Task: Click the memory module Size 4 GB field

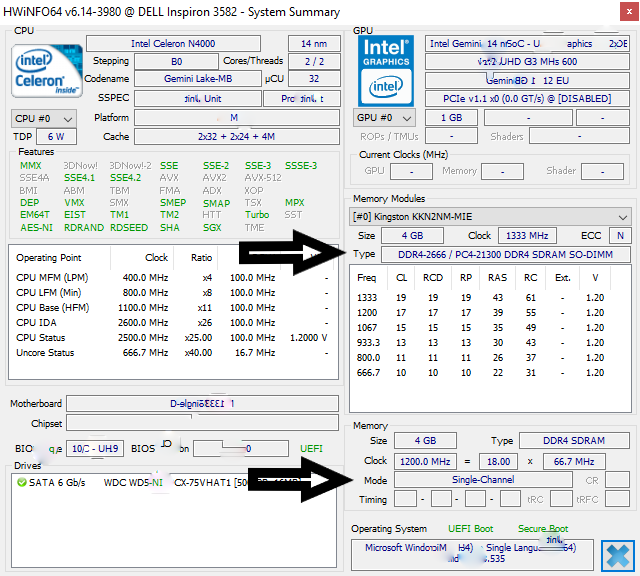Action: [412, 236]
